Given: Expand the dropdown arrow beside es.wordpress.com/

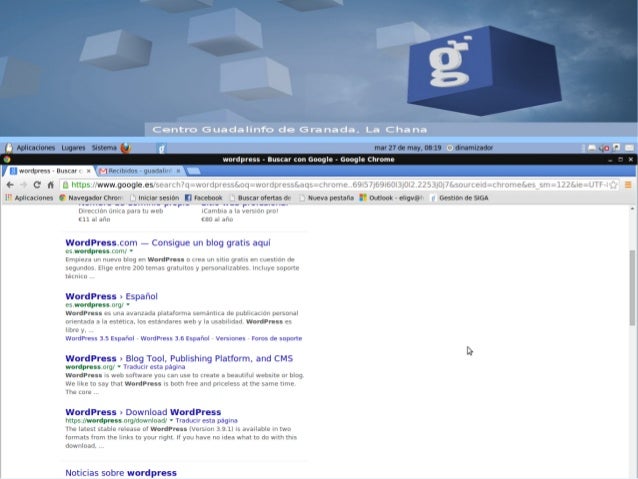Looking at the screenshot, I should (131, 251).
